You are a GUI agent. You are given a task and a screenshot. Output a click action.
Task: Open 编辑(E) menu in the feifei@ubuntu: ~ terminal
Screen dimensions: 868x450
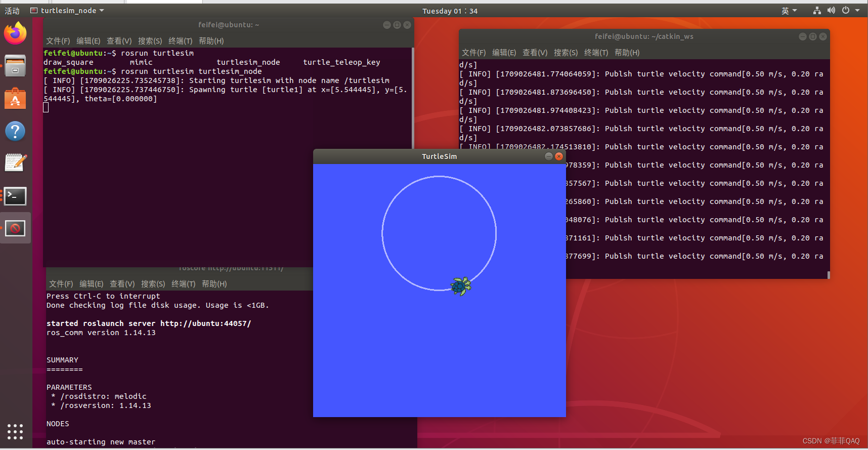[x=89, y=41]
